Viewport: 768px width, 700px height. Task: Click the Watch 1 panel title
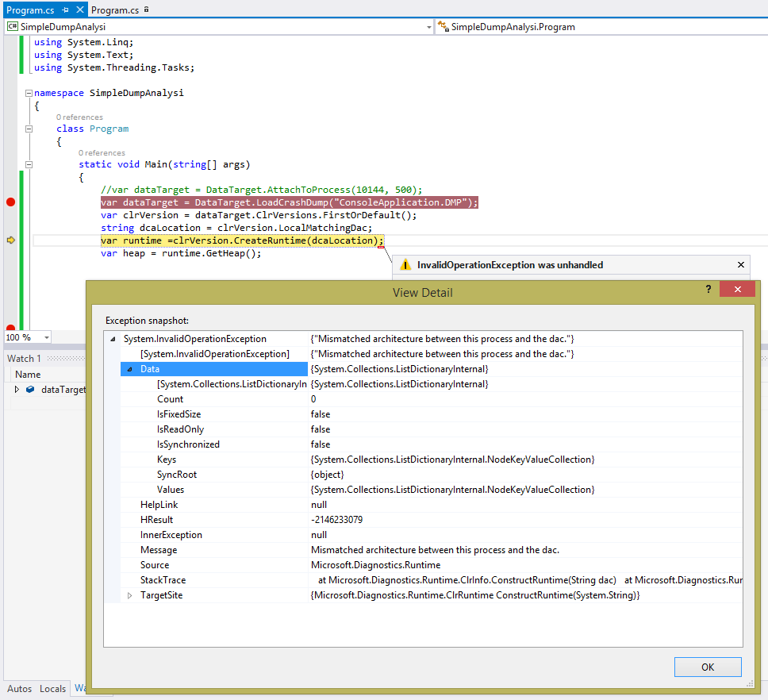point(24,359)
